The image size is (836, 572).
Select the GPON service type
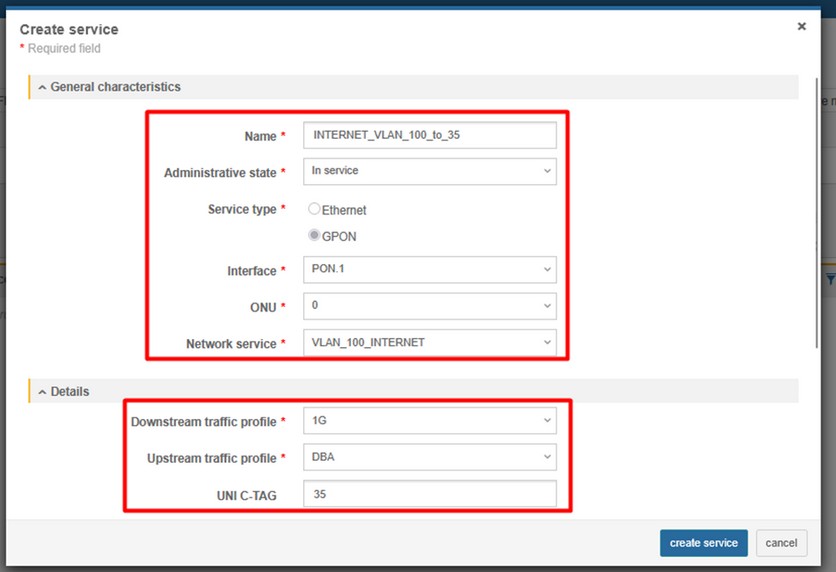click(314, 237)
